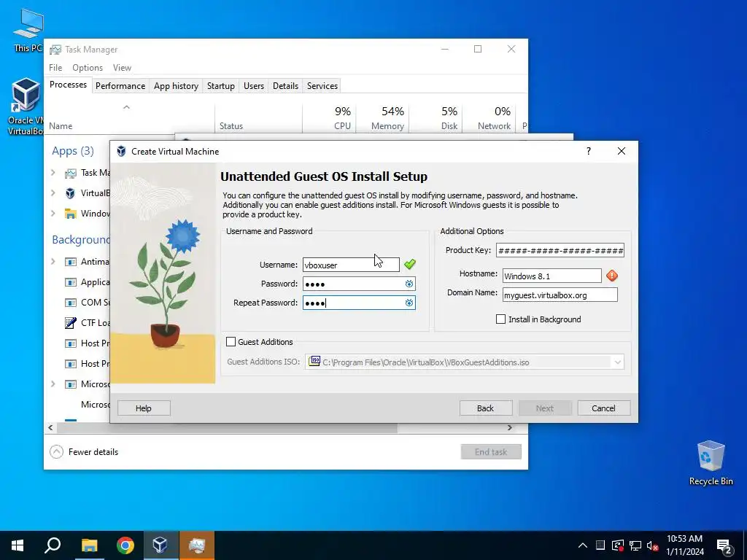Collapse Task Manager with Fewer details arrow
Screen dimensions: 747x560
(56, 451)
